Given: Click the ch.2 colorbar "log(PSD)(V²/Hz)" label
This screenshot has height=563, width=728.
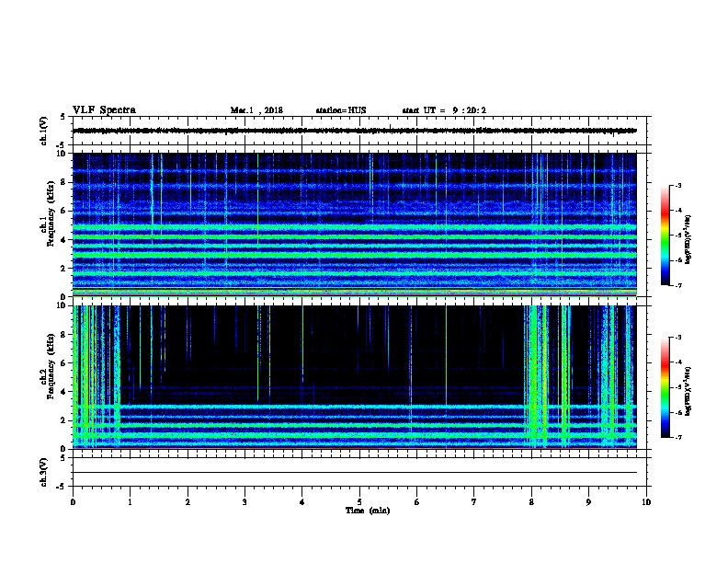Looking at the screenshot, I should pos(688,391).
